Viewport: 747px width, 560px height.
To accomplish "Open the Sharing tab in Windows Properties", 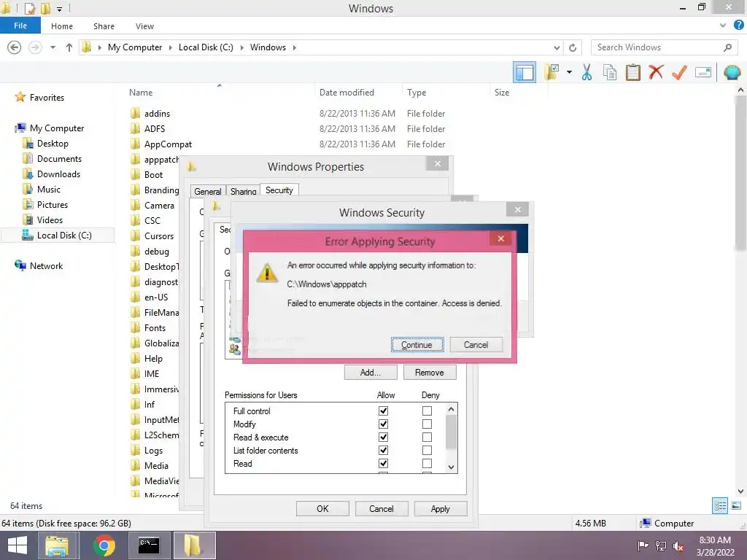I will coord(243,192).
